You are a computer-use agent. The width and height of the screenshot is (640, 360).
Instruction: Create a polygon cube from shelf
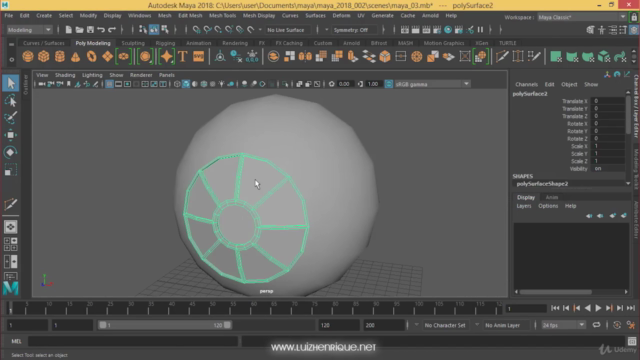pyautogui.click(x=44, y=56)
